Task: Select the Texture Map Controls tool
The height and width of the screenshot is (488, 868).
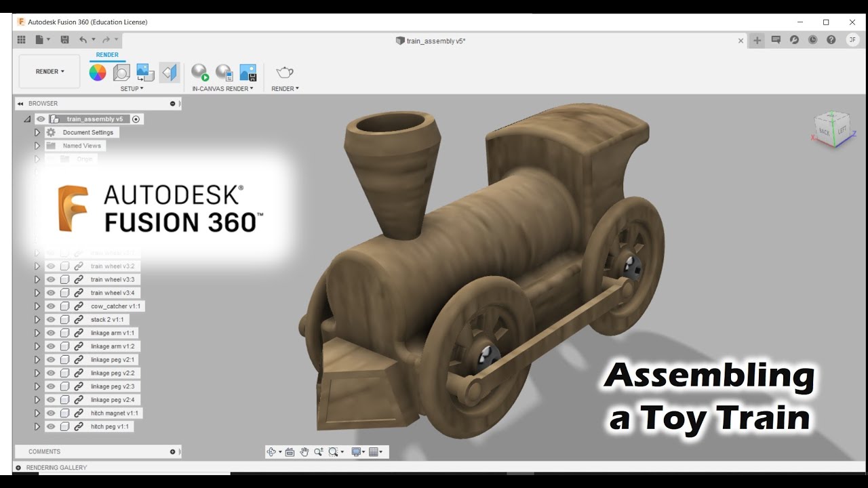Action: (170, 73)
